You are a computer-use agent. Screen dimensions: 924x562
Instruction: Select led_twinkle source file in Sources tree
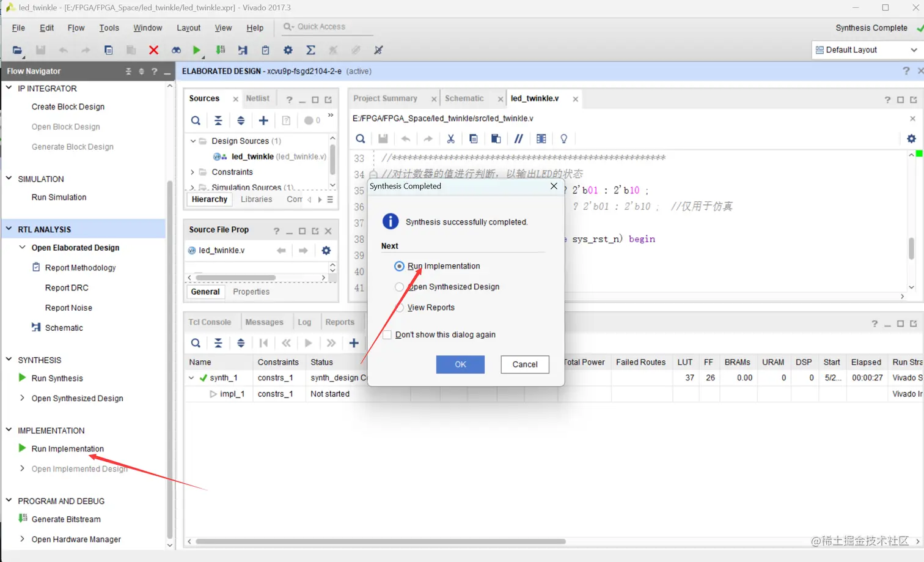pos(269,157)
